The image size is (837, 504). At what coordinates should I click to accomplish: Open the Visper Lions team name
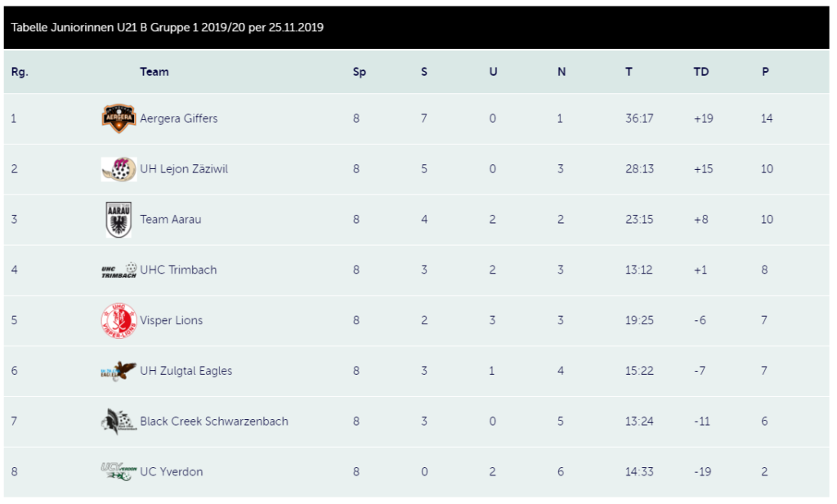click(172, 320)
